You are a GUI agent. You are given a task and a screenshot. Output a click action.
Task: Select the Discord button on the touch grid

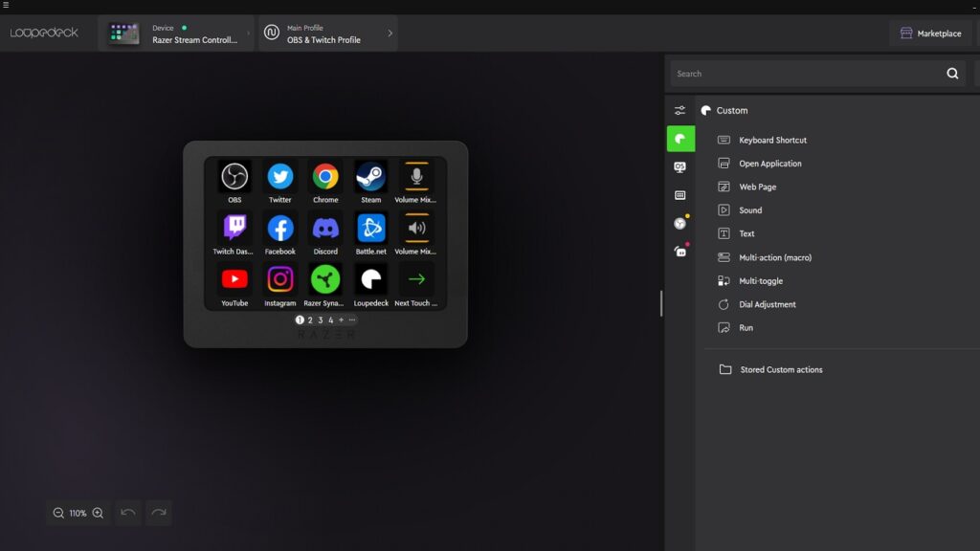pyautogui.click(x=325, y=229)
